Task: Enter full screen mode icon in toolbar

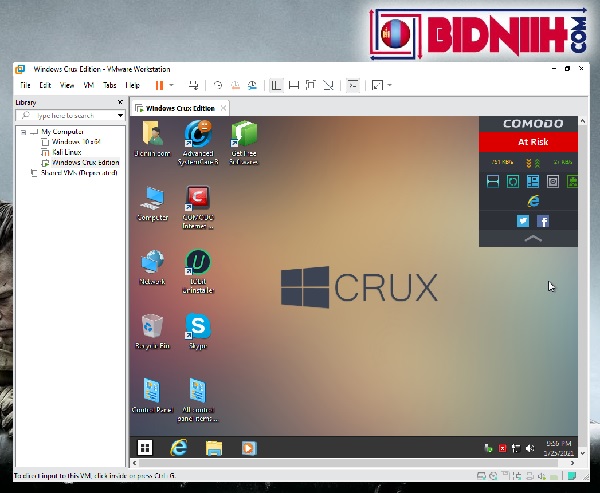Action: [311, 85]
